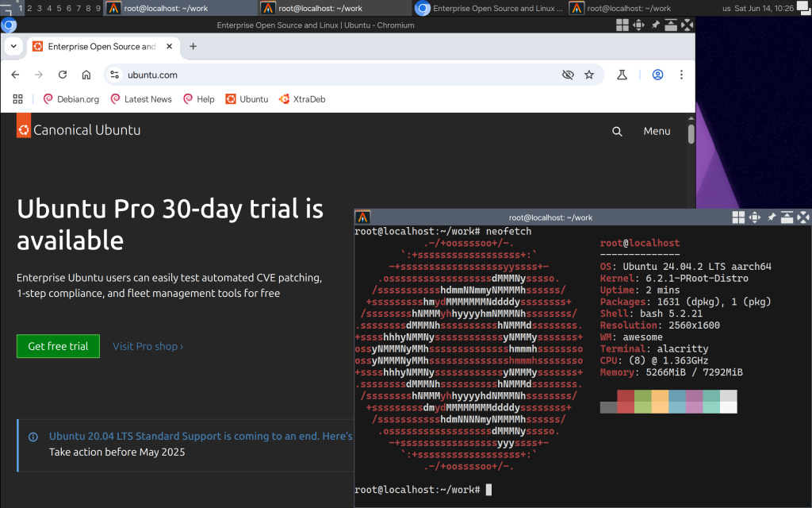Open the Chromium three-dot menu

tap(681, 75)
